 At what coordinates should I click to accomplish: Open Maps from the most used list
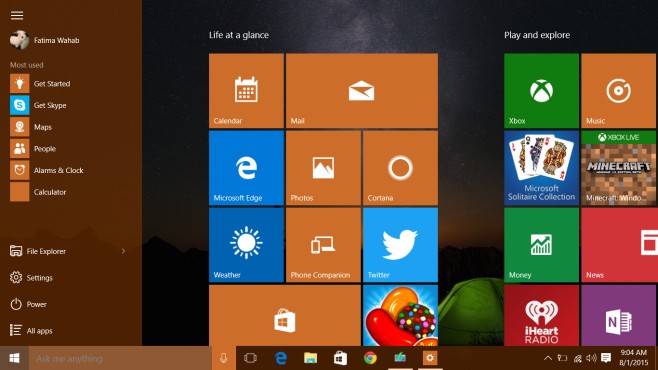pos(31,127)
